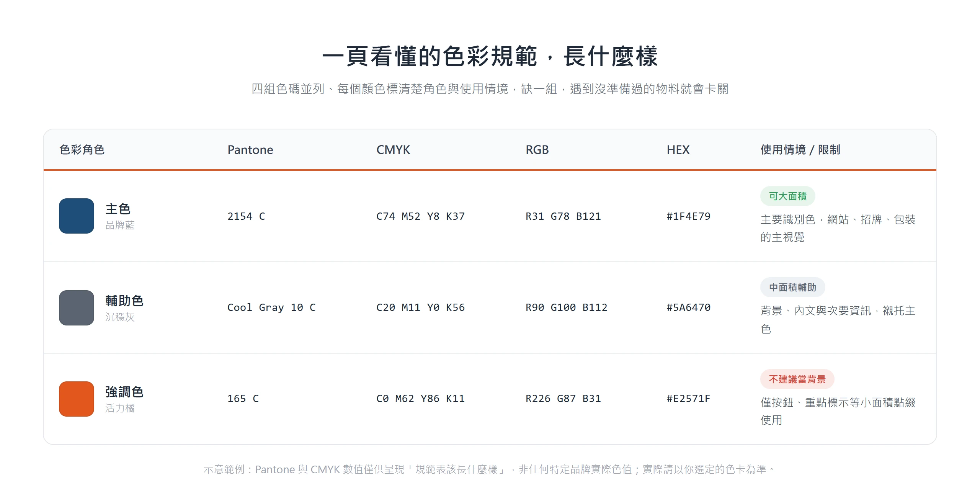Screen dimensions: 980x484
Task: Click the Pantone value Cool Gray 10 C
Action: click(271, 307)
